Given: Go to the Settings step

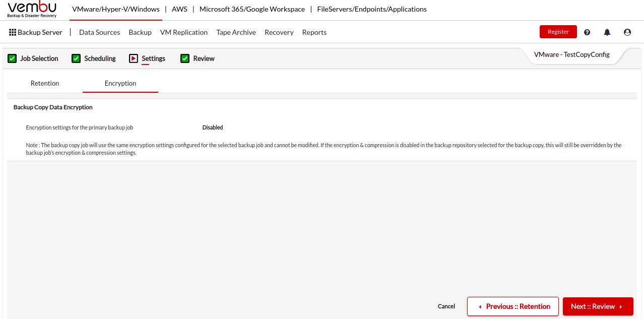Looking at the screenshot, I should coord(153,58).
